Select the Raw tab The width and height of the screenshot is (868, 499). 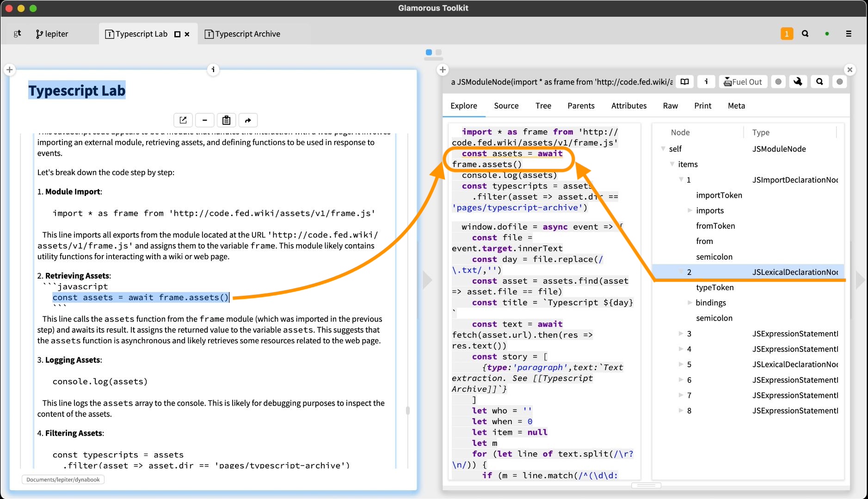click(670, 106)
